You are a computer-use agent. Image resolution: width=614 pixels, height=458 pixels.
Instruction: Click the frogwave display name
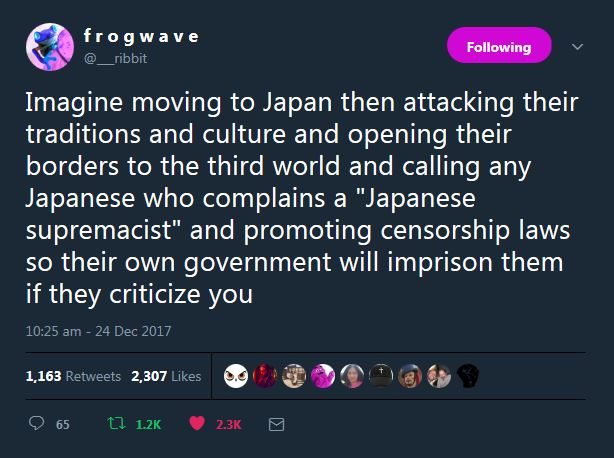141,37
